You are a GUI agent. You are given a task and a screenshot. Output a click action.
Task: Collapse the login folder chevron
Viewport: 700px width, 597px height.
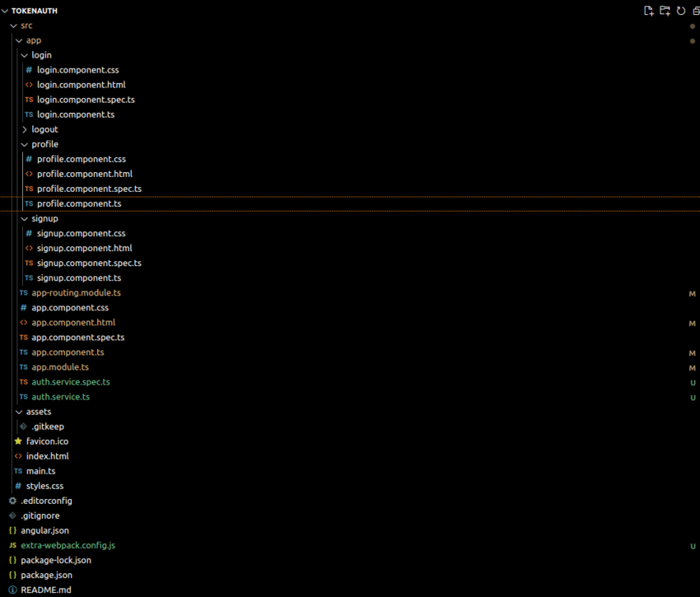coord(25,55)
